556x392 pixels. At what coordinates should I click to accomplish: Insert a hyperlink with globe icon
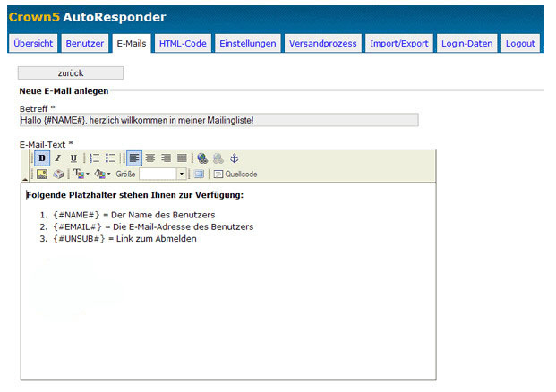pyautogui.click(x=202, y=158)
